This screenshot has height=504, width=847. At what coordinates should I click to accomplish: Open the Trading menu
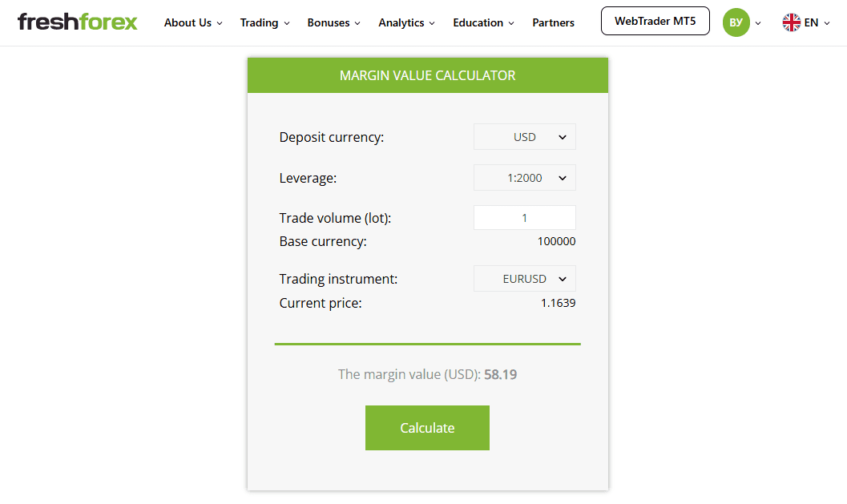(x=264, y=22)
